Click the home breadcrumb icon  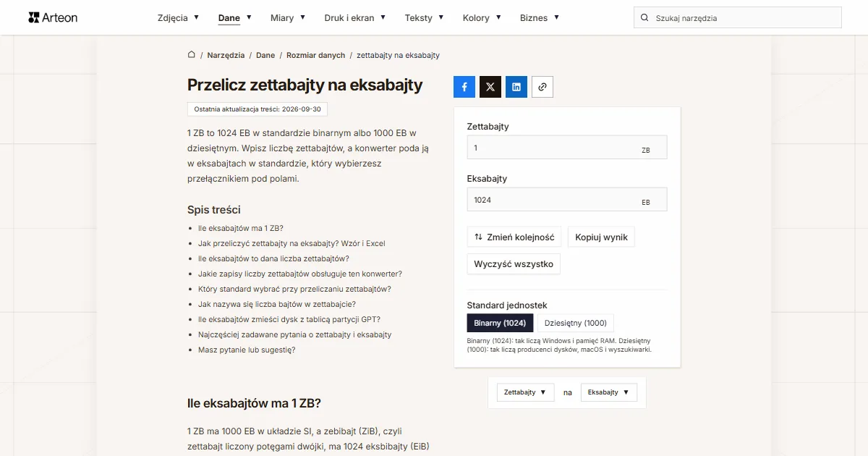click(x=192, y=55)
